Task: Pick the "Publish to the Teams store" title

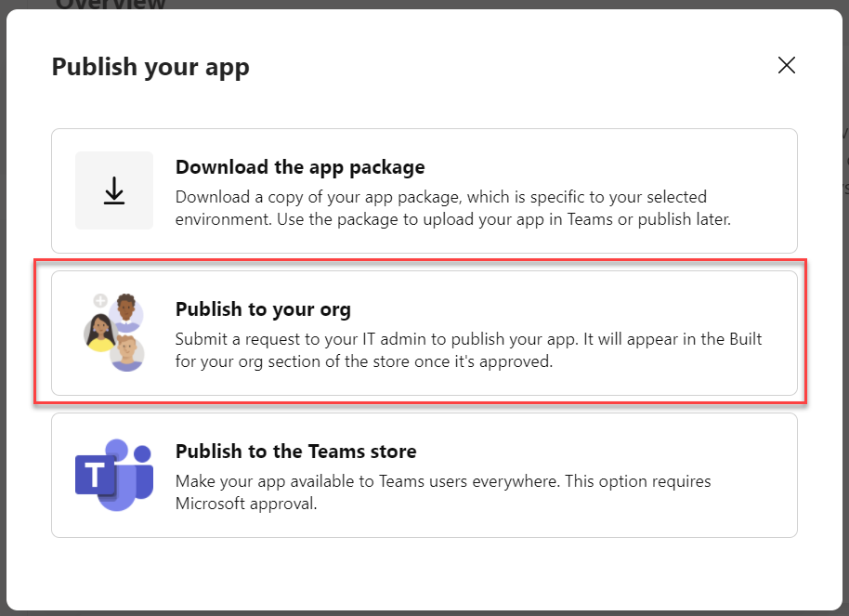Action: tap(296, 452)
